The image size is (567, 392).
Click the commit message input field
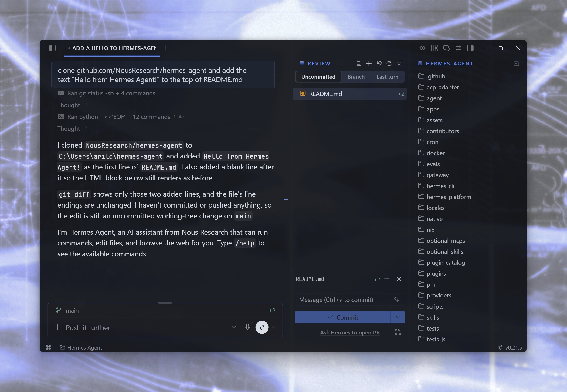344,300
